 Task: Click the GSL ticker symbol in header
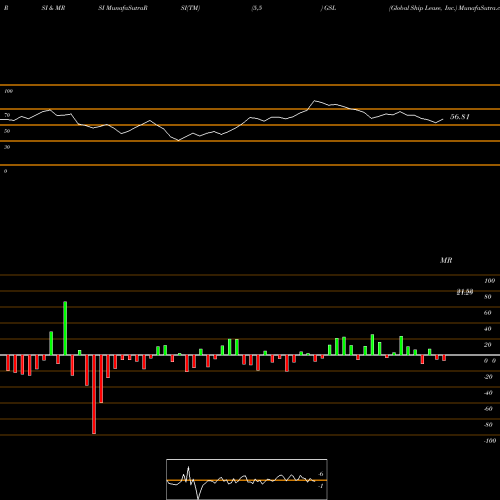click(x=330, y=8)
